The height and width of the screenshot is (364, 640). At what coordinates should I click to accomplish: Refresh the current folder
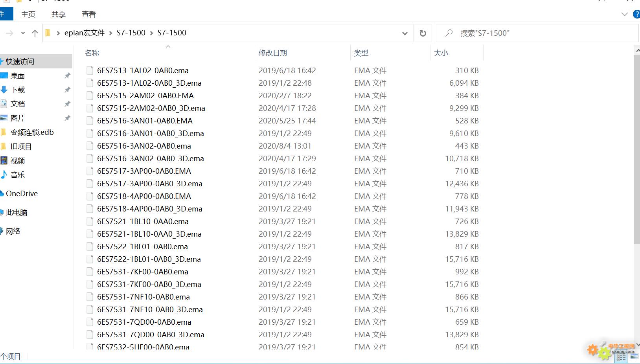(423, 33)
